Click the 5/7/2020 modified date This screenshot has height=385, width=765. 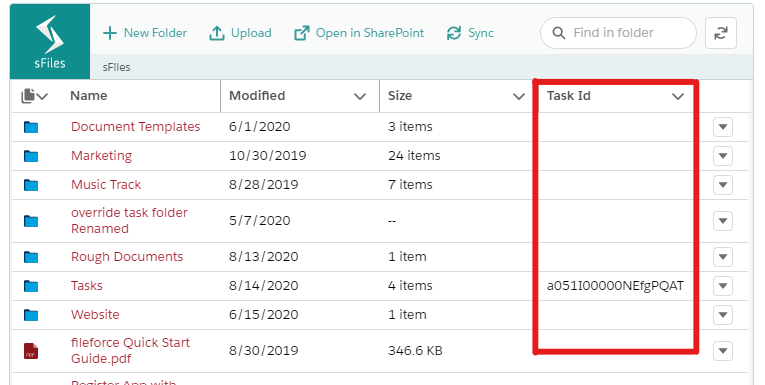(x=260, y=221)
